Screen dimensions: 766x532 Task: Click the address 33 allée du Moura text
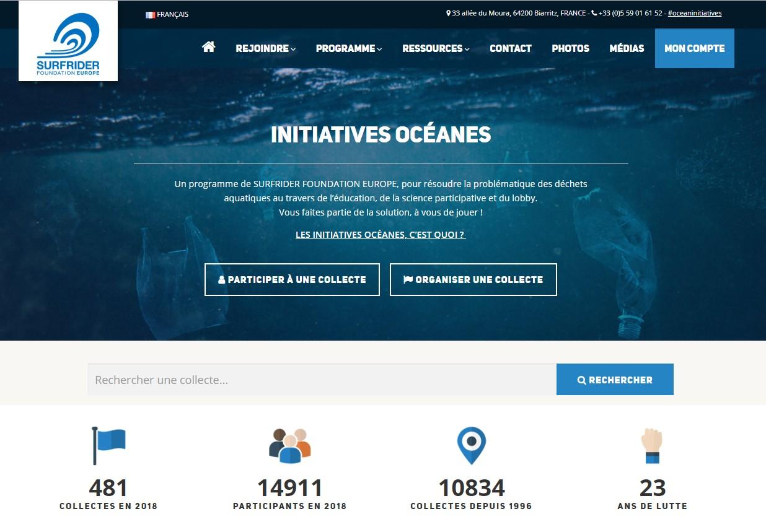click(517, 13)
